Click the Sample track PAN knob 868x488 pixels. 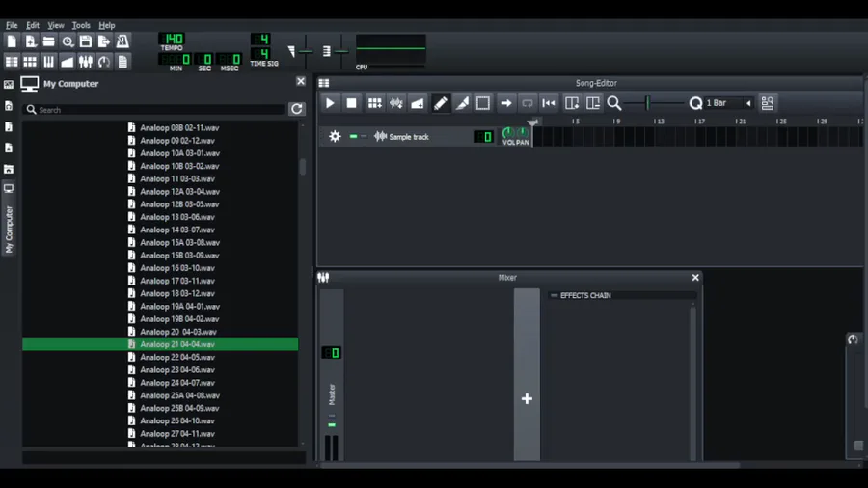tap(522, 133)
